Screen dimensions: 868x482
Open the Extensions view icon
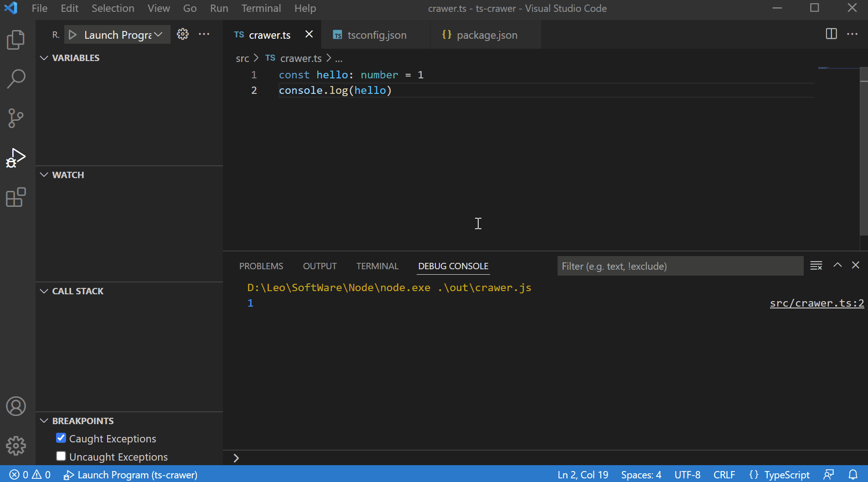pyautogui.click(x=16, y=197)
